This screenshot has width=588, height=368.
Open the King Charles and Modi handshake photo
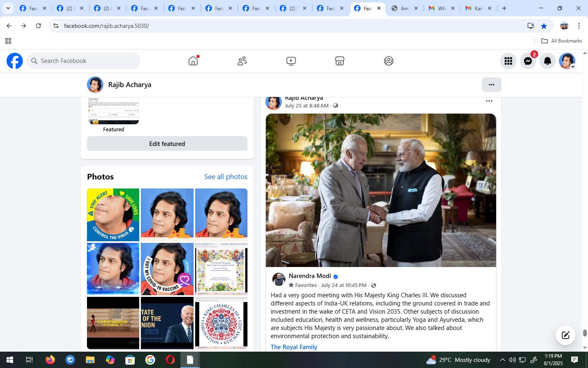381,190
